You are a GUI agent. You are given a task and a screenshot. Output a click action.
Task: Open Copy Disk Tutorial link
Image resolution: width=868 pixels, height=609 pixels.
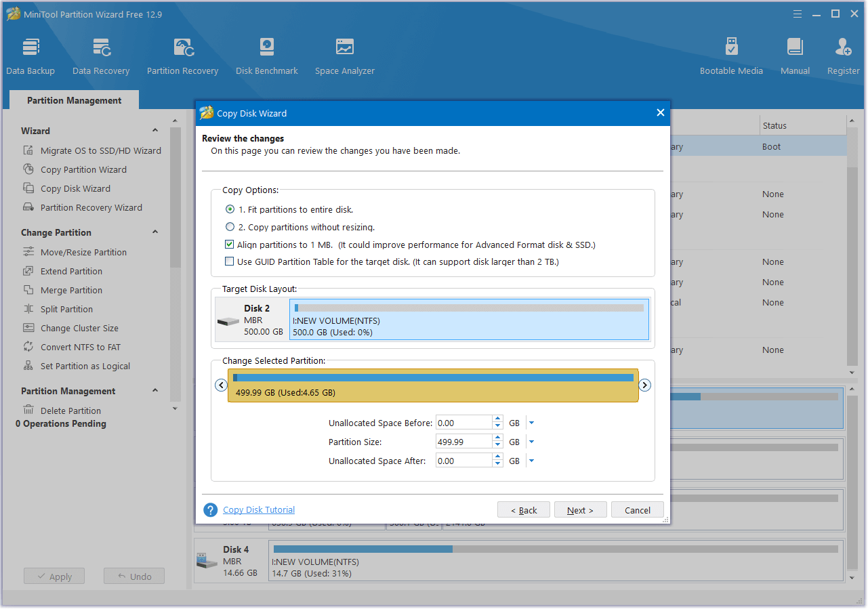[x=259, y=510]
